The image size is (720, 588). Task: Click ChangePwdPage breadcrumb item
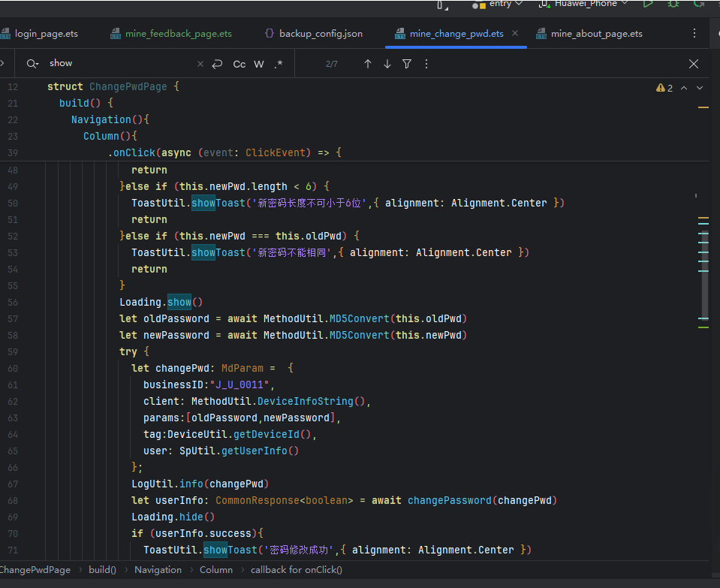35,570
